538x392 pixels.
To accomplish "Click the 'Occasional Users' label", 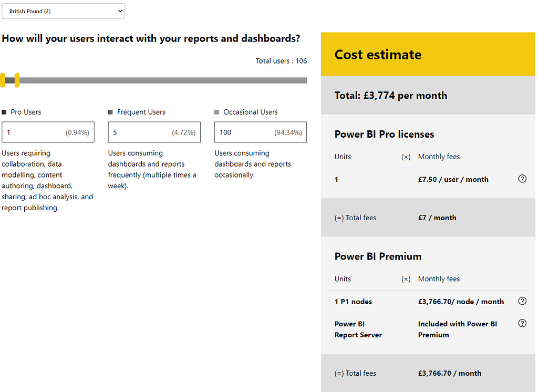I will pyautogui.click(x=251, y=112).
